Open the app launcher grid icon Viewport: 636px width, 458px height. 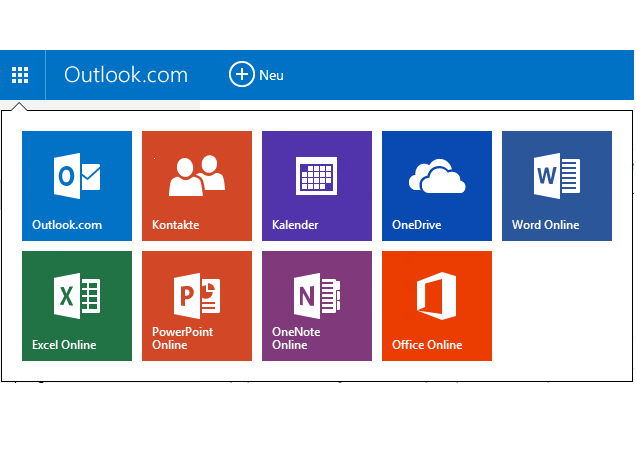click(x=20, y=75)
